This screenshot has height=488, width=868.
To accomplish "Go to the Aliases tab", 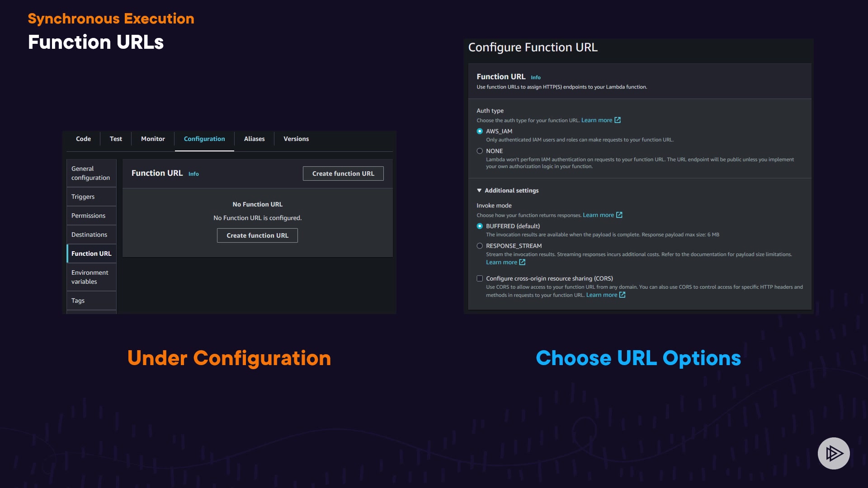I will pyautogui.click(x=254, y=139).
